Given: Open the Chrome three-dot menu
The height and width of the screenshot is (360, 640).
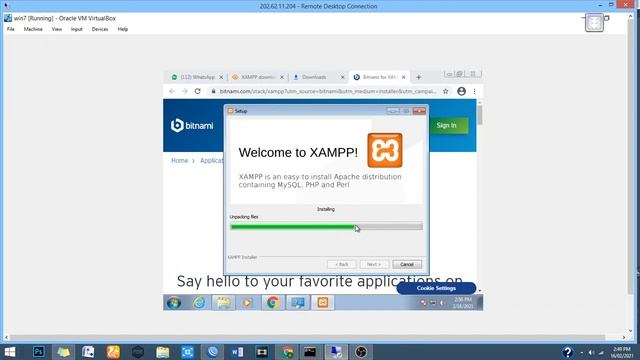Looking at the screenshot, I should (x=474, y=91).
